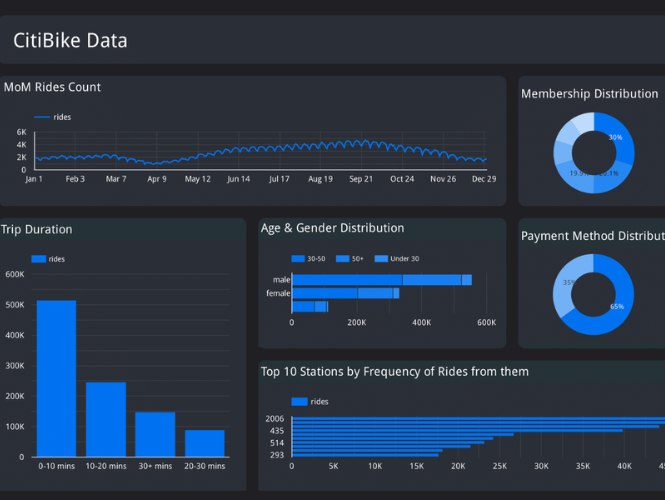Screen dimensions: 665x500
Task: Select the 10-20 mins bar
Action: 105,419
